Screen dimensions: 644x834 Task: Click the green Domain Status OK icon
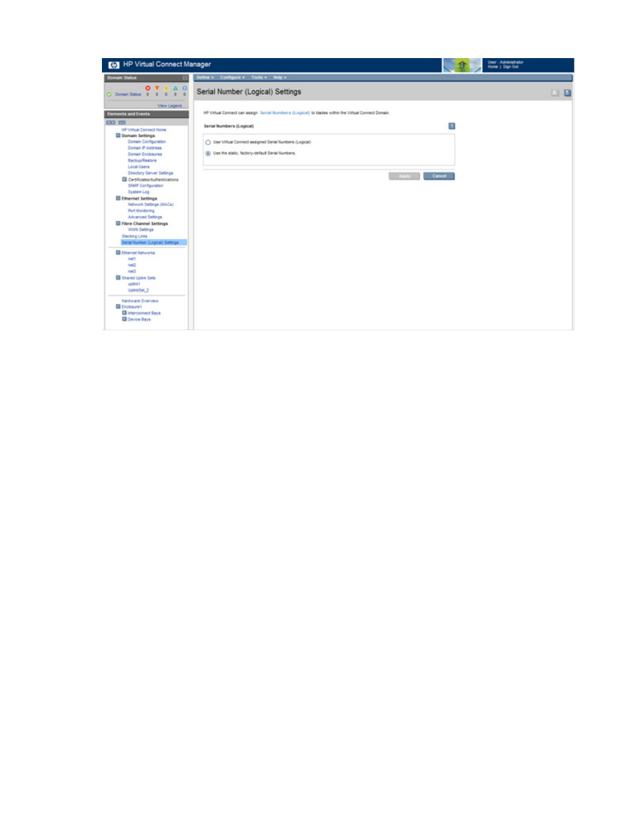tap(109, 95)
